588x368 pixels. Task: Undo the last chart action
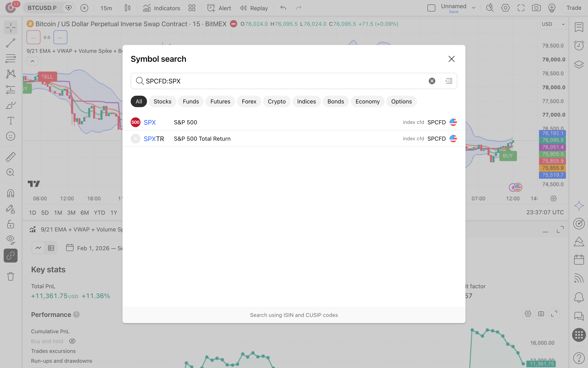(283, 8)
